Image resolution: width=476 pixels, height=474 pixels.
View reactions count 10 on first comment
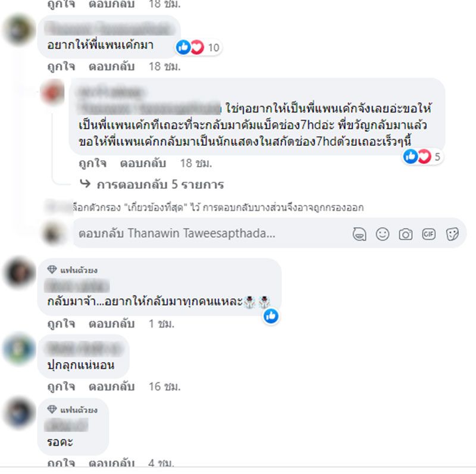pyautogui.click(x=199, y=48)
